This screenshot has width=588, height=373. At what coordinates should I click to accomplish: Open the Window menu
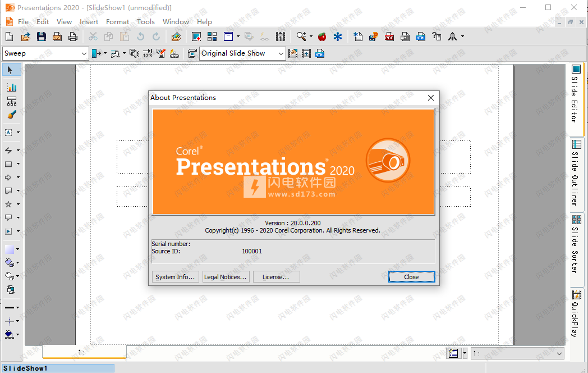[176, 22]
